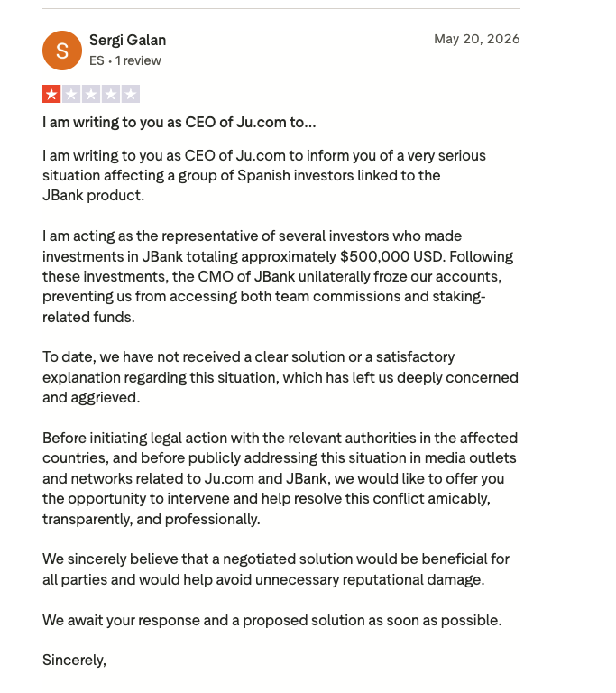Click the horizontal divider above the review
The image size is (616, 693).
click(281, 8)
